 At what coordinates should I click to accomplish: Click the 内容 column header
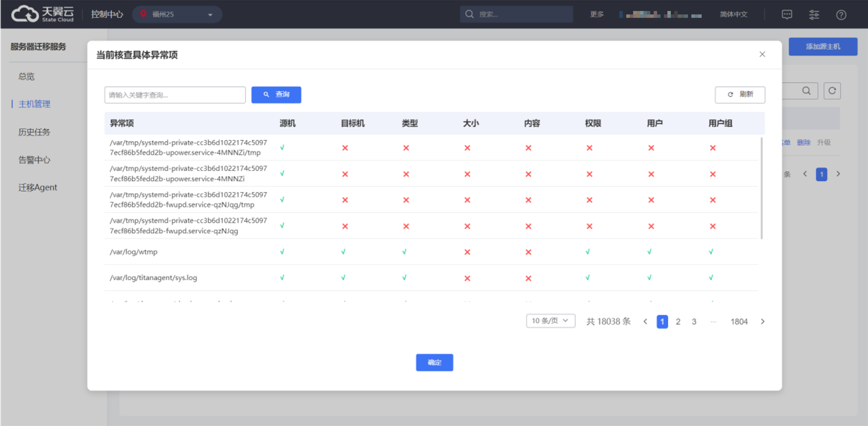[x=532, y=123]
